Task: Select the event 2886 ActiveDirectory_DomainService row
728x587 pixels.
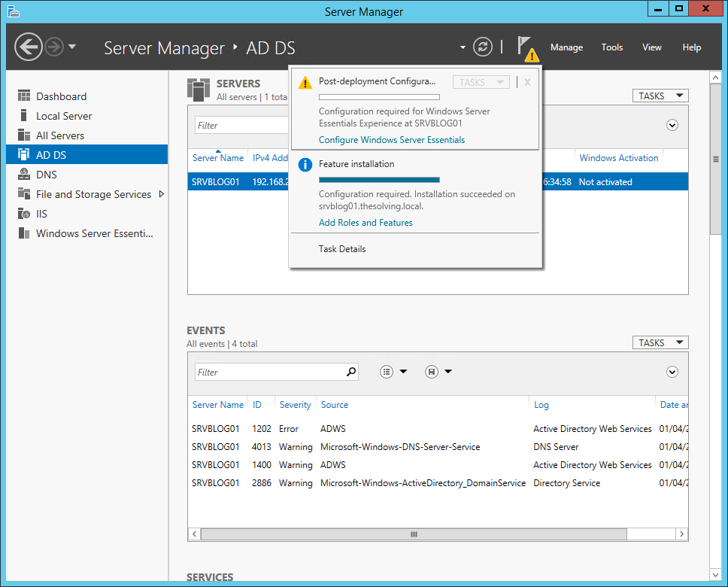Action: click(438, 483)
